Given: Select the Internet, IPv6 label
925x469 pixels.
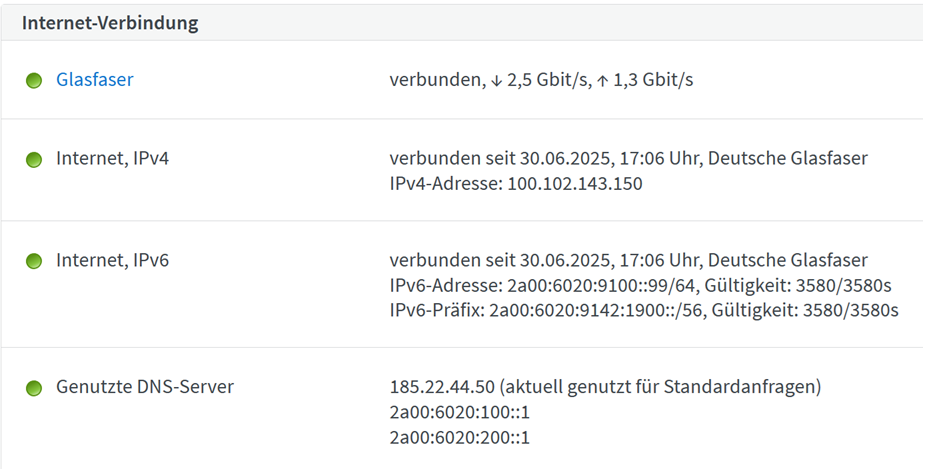Looking at the screenshot, I should tap(112, 260).
